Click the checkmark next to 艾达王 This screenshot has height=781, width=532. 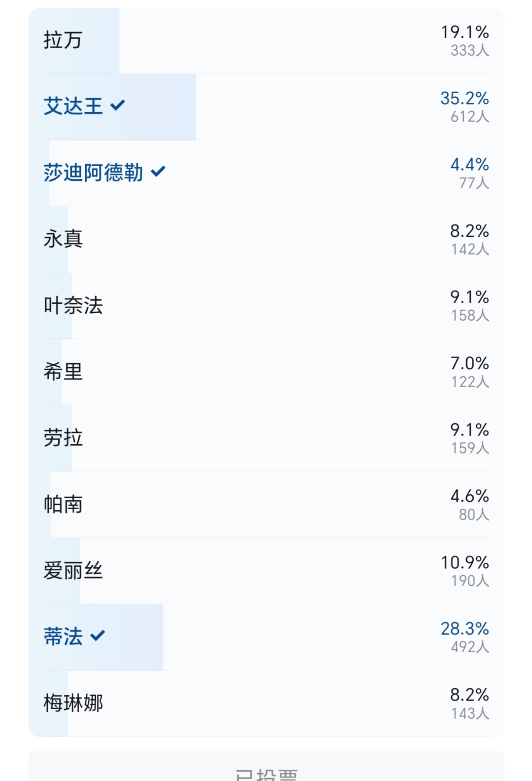click(117, 105)
